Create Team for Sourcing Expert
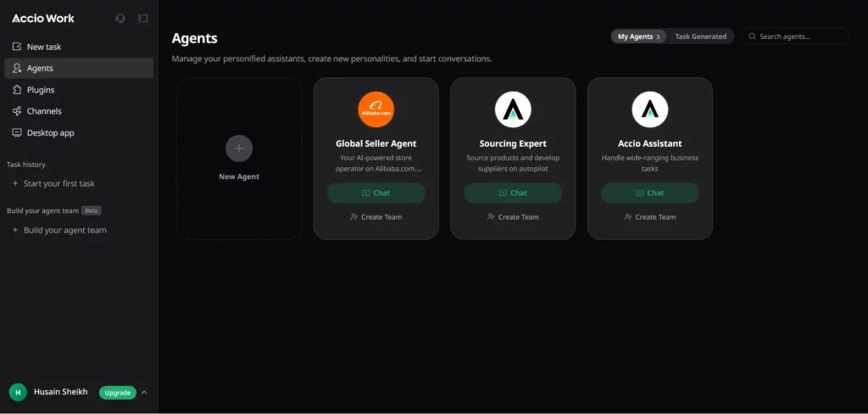This screenshot has width=868, height=414. click(513, 216)
